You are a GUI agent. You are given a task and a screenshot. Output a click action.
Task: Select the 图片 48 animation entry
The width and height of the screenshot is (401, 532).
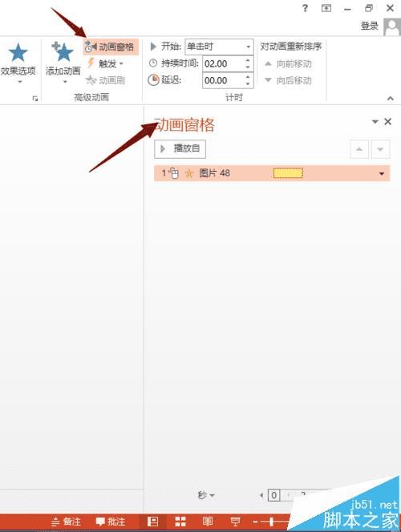[x=272, y=173]
